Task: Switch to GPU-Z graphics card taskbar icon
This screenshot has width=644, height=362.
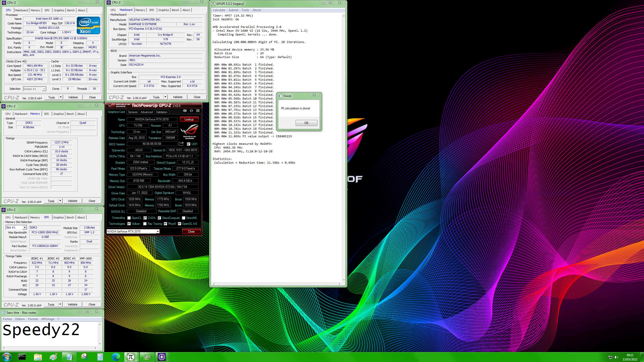Action: pos(147,357)
